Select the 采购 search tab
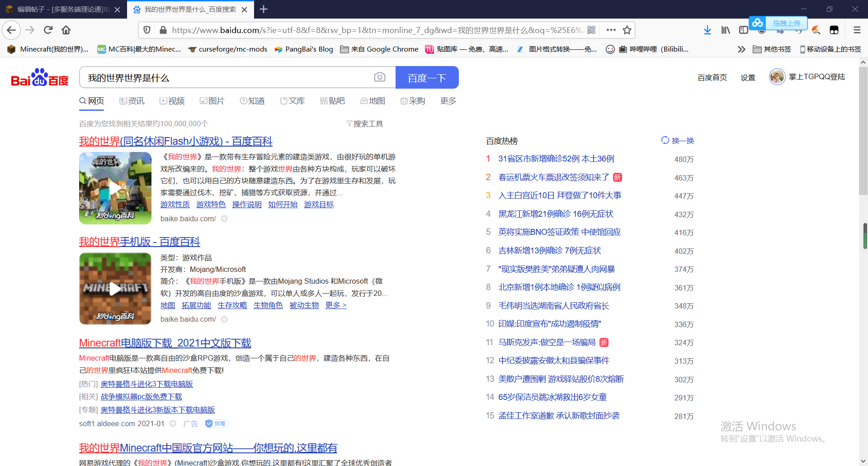868x466 pixels. pos(413,101)
